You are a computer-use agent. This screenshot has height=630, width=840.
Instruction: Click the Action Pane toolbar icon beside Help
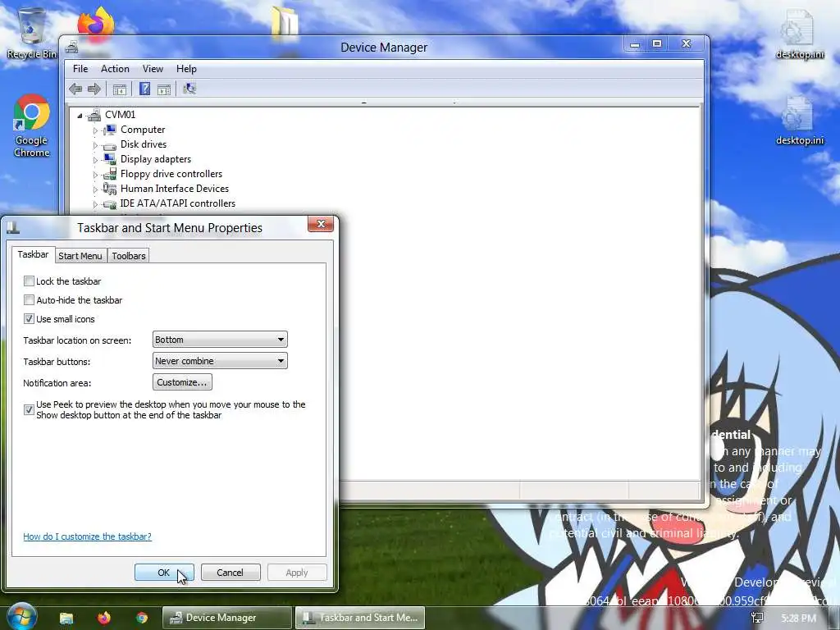pyautogui.click(x=164, y=89)
